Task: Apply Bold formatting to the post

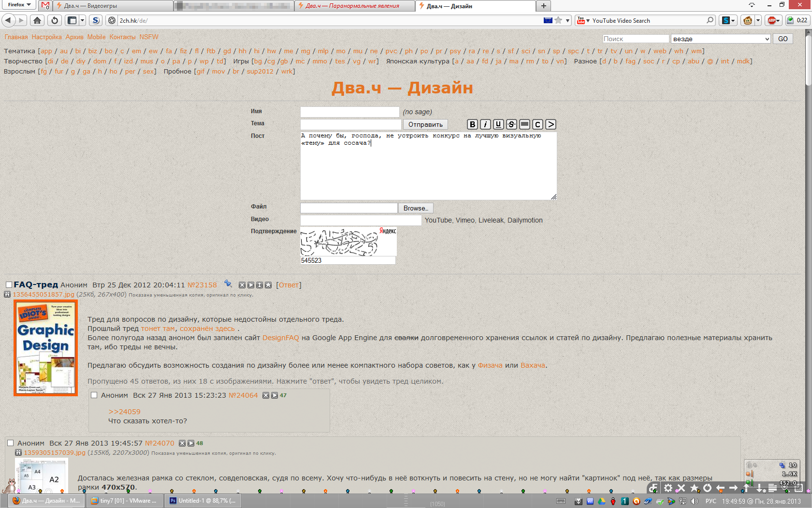Action: [x=473, y=124]
